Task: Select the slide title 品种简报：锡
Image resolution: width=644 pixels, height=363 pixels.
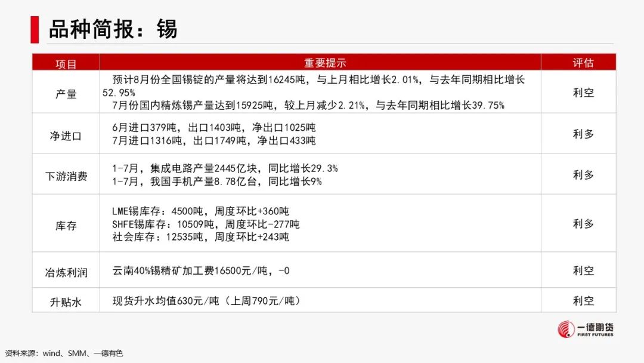Action: 113,28
